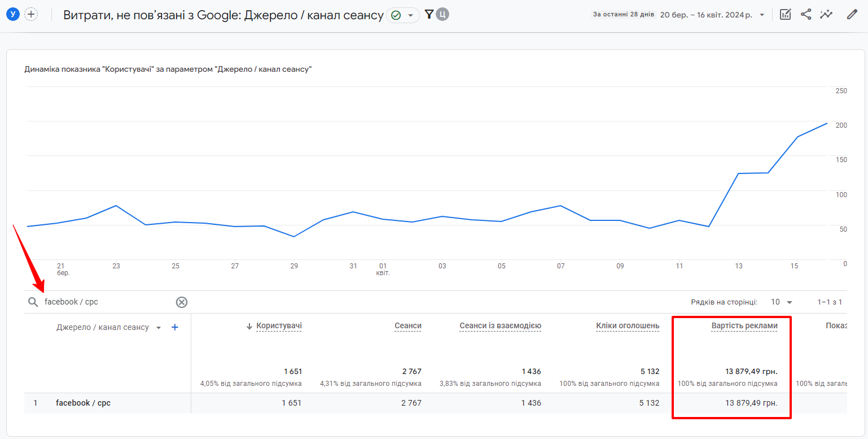
Task: Open the filter funnel icon
Action: (429, 15)
